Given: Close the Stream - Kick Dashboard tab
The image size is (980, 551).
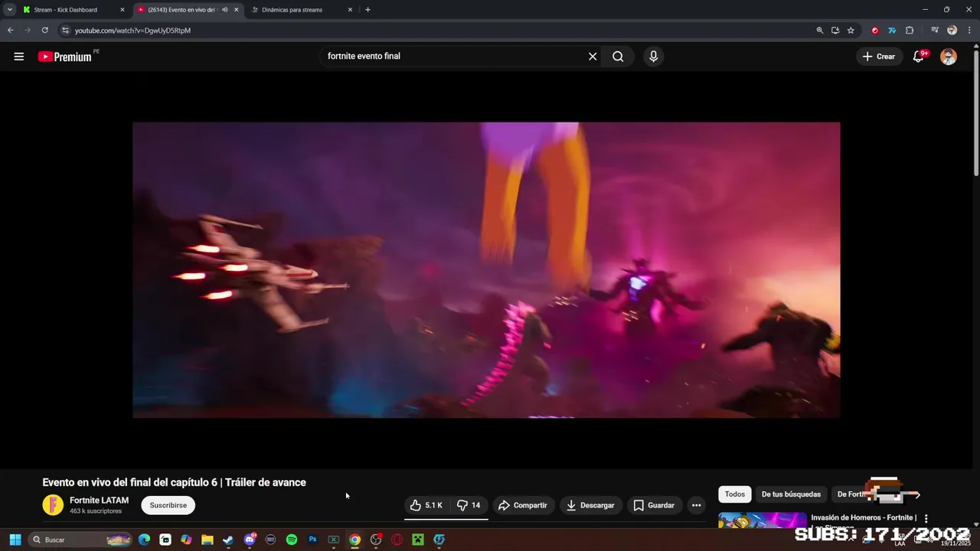Looking at the screenshot, I should 122,10.
